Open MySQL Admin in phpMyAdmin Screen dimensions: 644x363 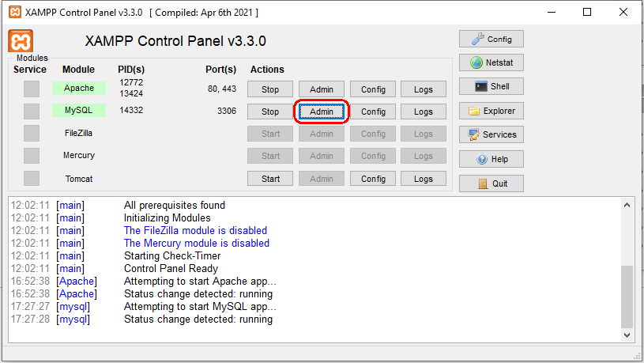(322, 112)
